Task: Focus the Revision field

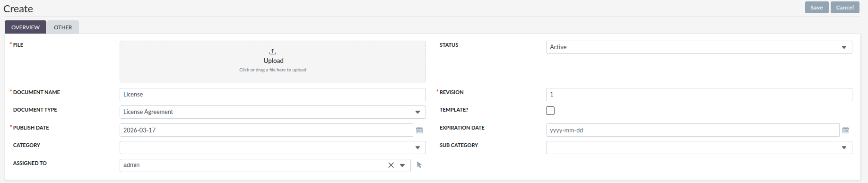Action: [699, 95]
